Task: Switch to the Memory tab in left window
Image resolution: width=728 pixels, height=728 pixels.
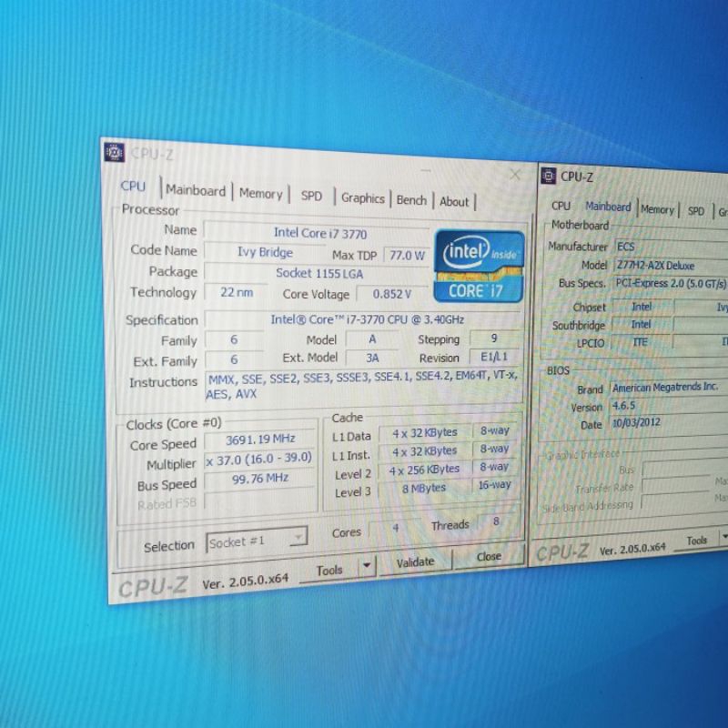Action: pos(261,193)
